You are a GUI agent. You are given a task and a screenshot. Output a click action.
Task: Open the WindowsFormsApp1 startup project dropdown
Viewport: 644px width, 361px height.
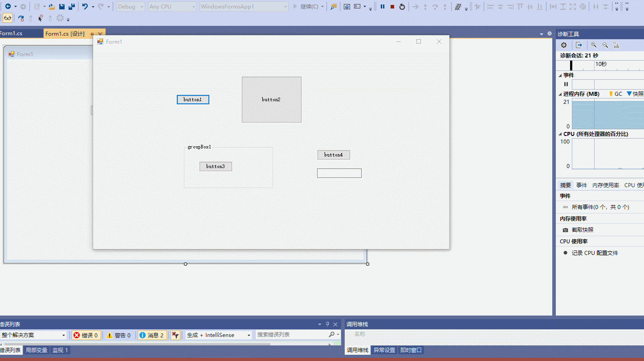click(x=244, y=7)
